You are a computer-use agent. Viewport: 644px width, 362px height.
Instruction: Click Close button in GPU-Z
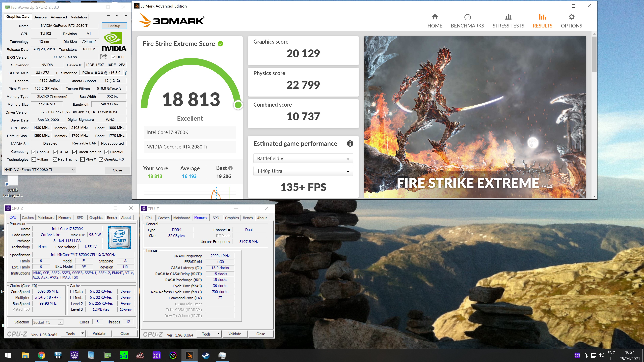(117, 170)
